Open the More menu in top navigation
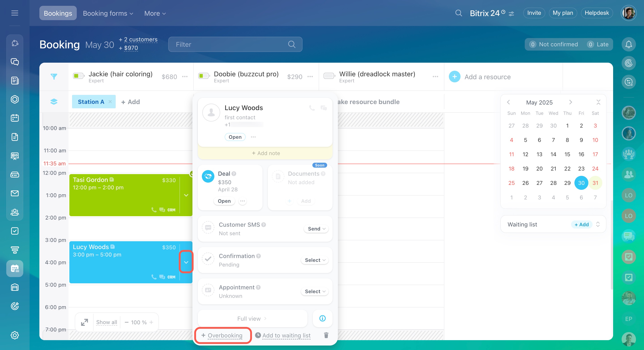 coord(155,13)
